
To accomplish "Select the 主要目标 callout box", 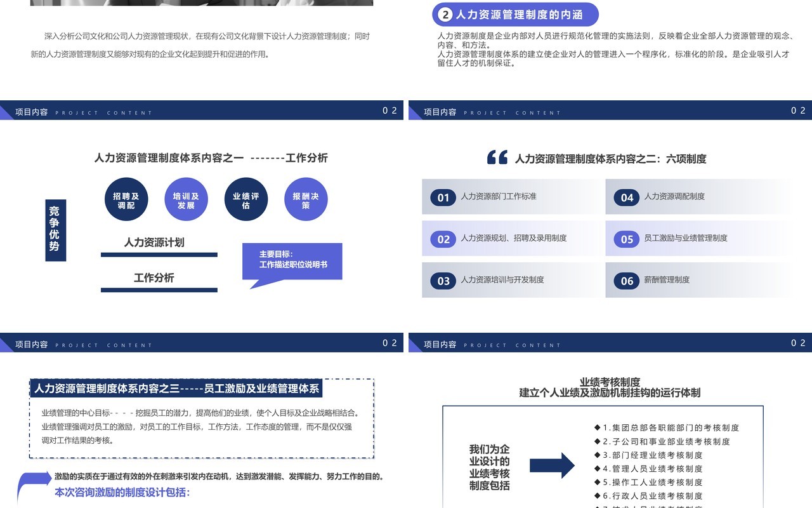I will point(292,262).
